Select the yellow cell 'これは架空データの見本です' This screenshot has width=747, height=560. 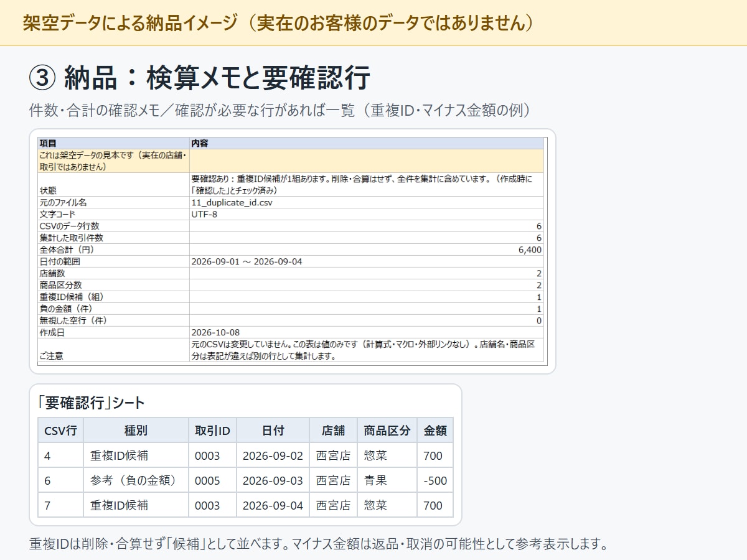113,161
